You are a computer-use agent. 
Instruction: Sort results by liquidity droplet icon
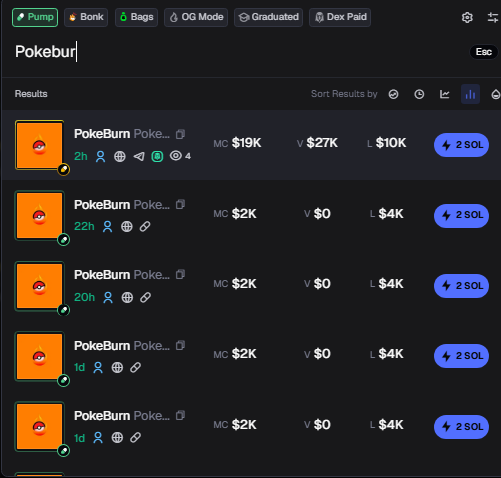click(x=496, y=94)
